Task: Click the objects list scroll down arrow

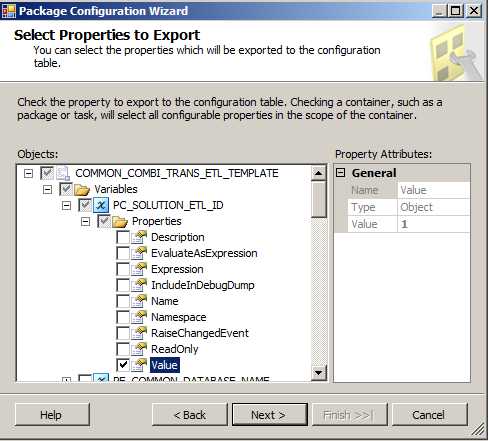Action: [319, 372]
